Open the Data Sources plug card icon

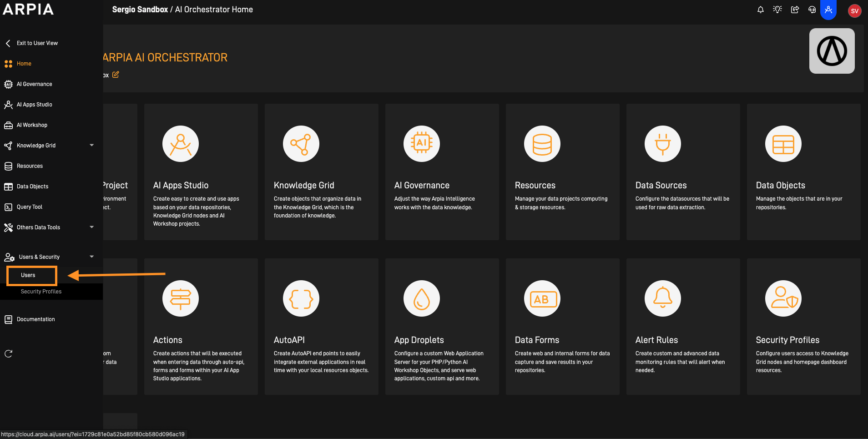point(663,144)
